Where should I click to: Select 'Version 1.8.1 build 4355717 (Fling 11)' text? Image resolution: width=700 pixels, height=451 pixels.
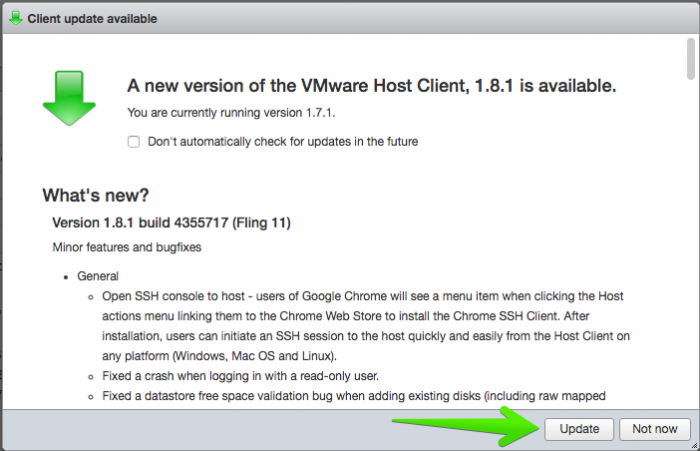(171, 222)
